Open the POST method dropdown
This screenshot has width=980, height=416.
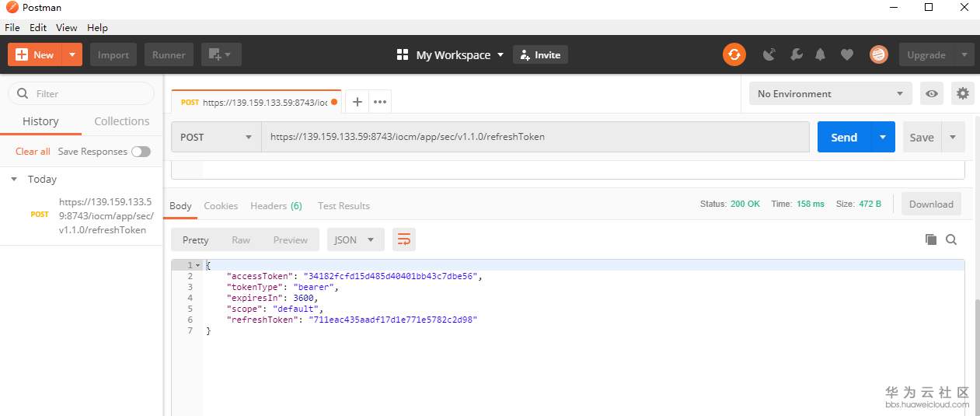(216, 137)
